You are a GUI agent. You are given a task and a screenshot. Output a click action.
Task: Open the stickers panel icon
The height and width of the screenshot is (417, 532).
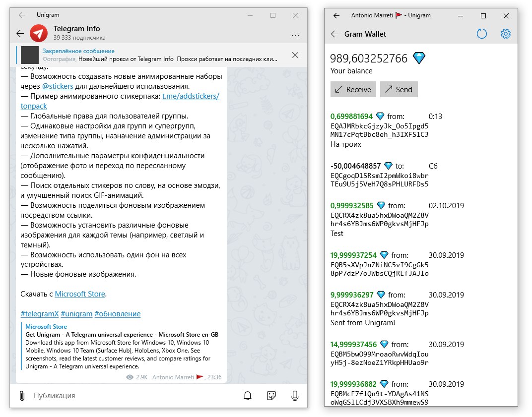pos(271,396)
